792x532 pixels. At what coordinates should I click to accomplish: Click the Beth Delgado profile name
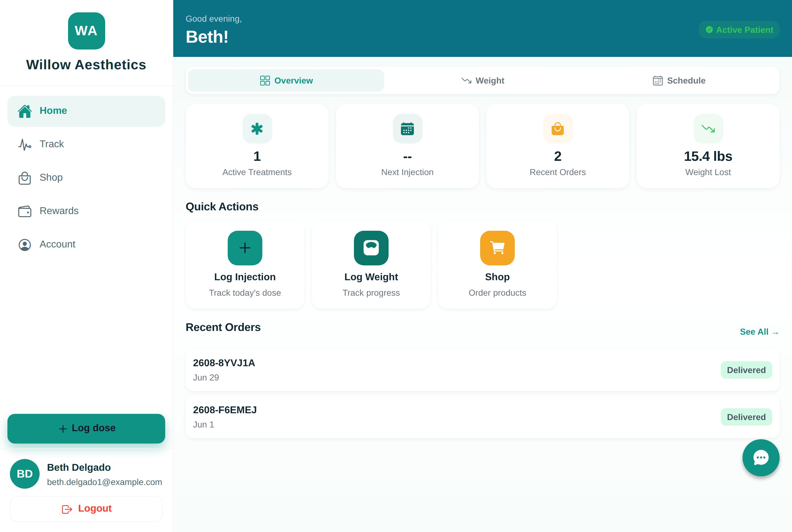[79, 468]
